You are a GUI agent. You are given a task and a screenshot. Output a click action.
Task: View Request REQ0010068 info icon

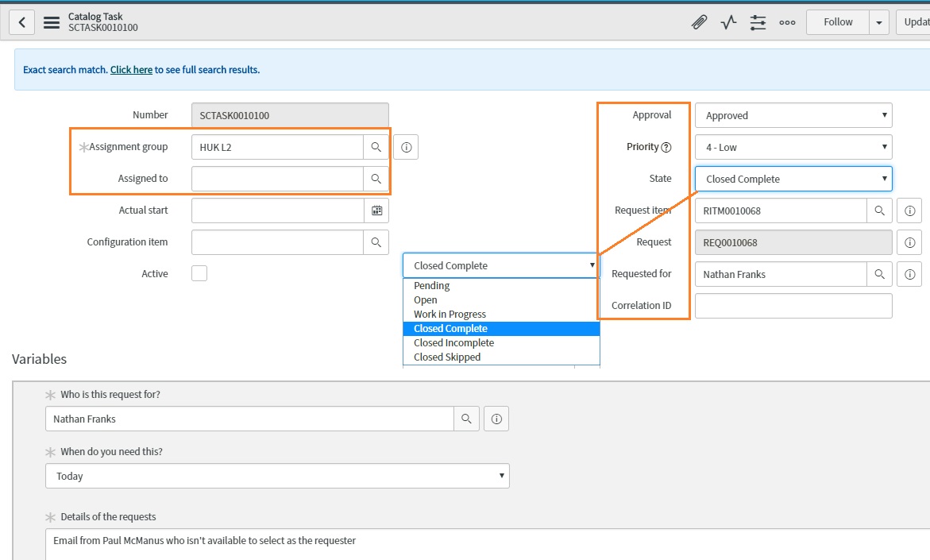(x=910, y=242)
